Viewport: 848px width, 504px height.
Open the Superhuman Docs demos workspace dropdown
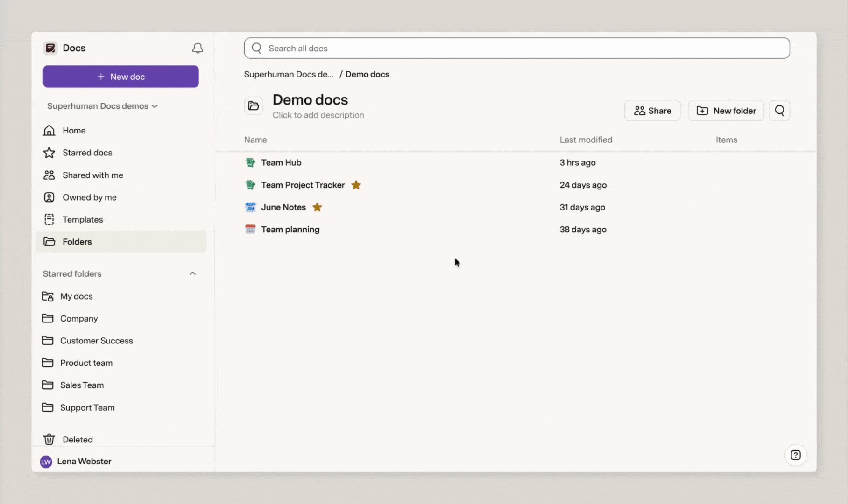102,106
